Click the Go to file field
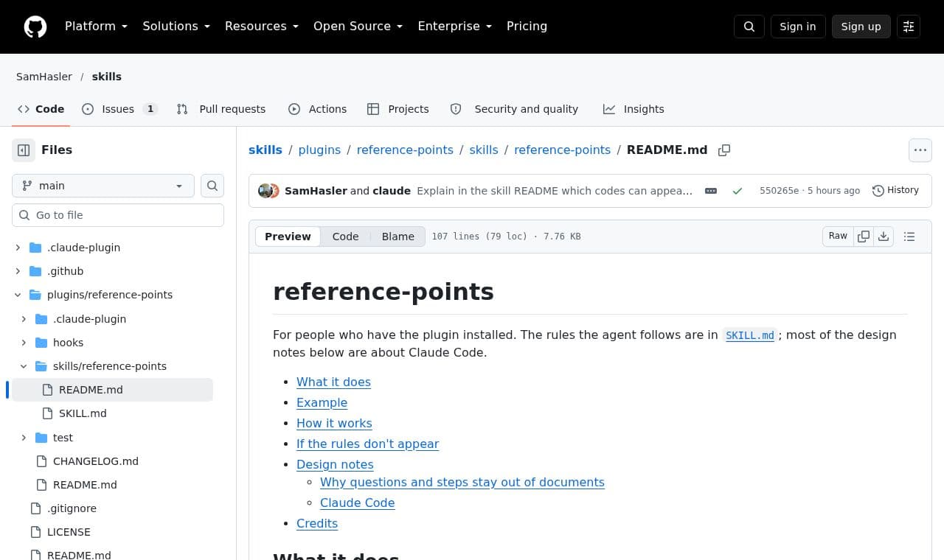944x560 pixels. point(118,215)
